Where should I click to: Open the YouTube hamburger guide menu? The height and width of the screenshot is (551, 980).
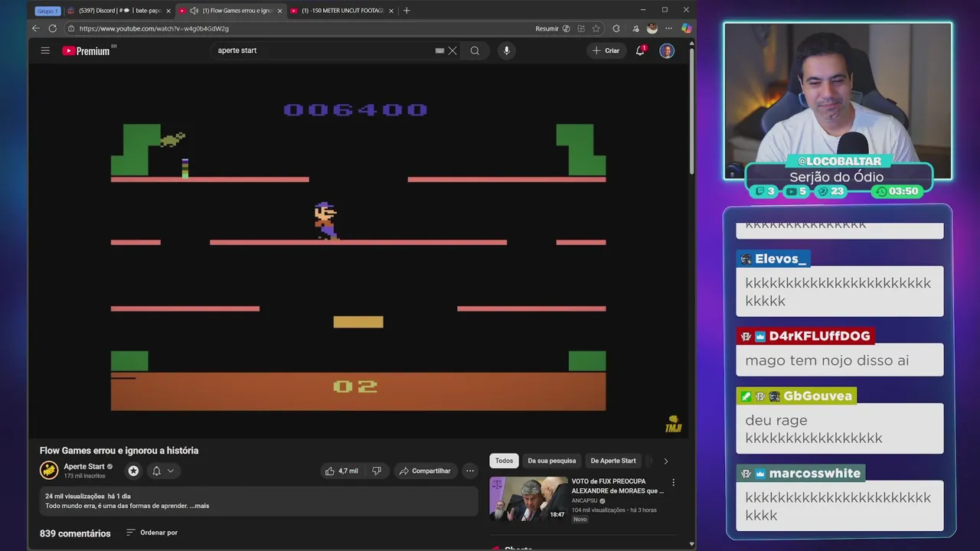tap(45, 51)
